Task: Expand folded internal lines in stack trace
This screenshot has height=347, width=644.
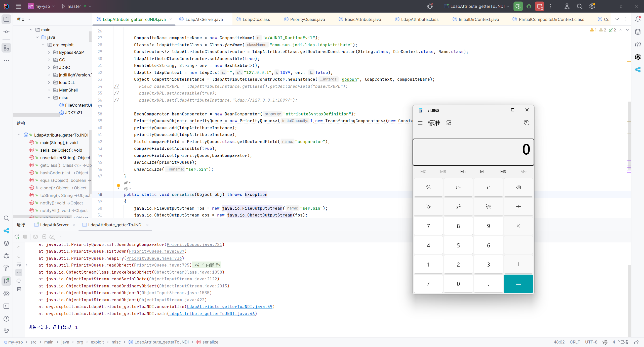Action: point(207,265)
